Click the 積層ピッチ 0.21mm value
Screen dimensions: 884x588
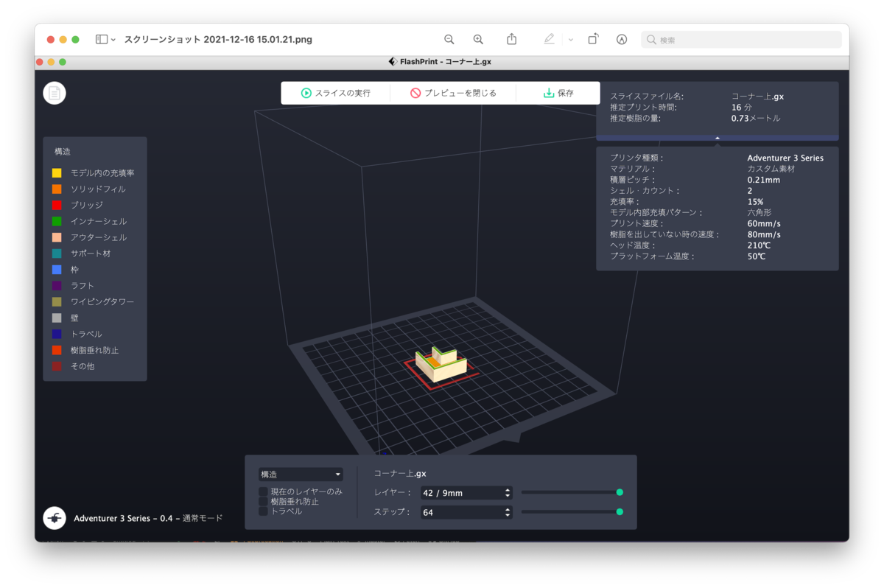point(763,180)
